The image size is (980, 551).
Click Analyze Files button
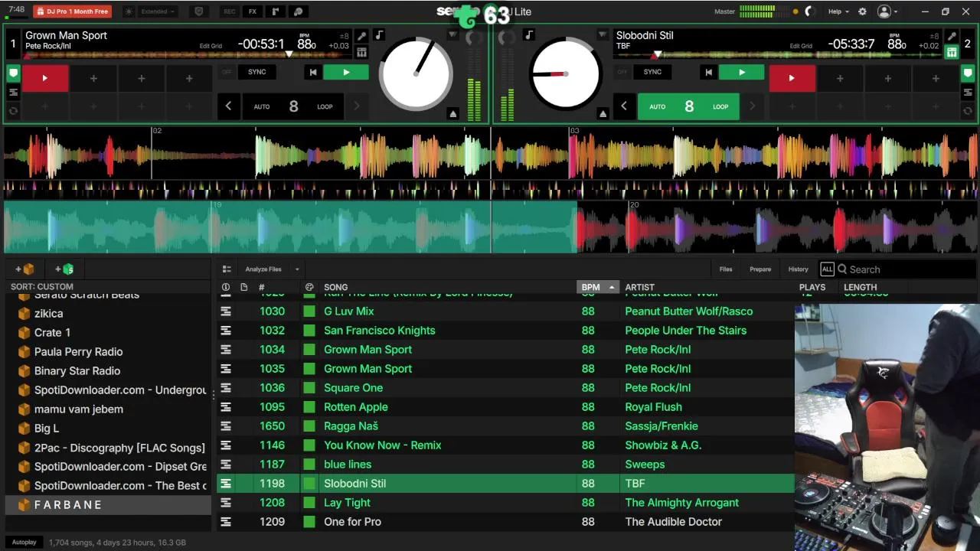[x=263, y=269]
